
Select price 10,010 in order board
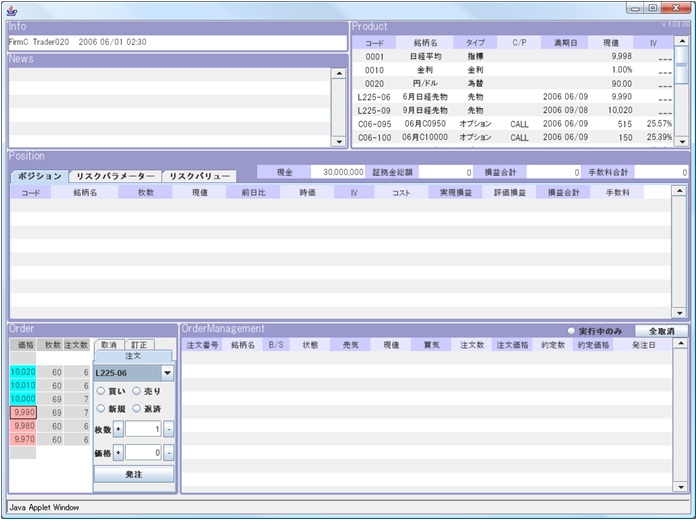23,385
